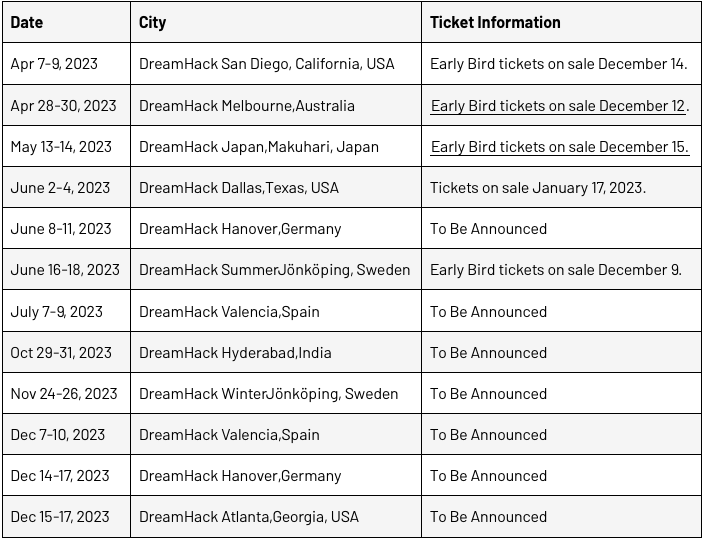
Task: Select the Dec 14-17, 2023 date cell
Action: click(x=66, y=475)
